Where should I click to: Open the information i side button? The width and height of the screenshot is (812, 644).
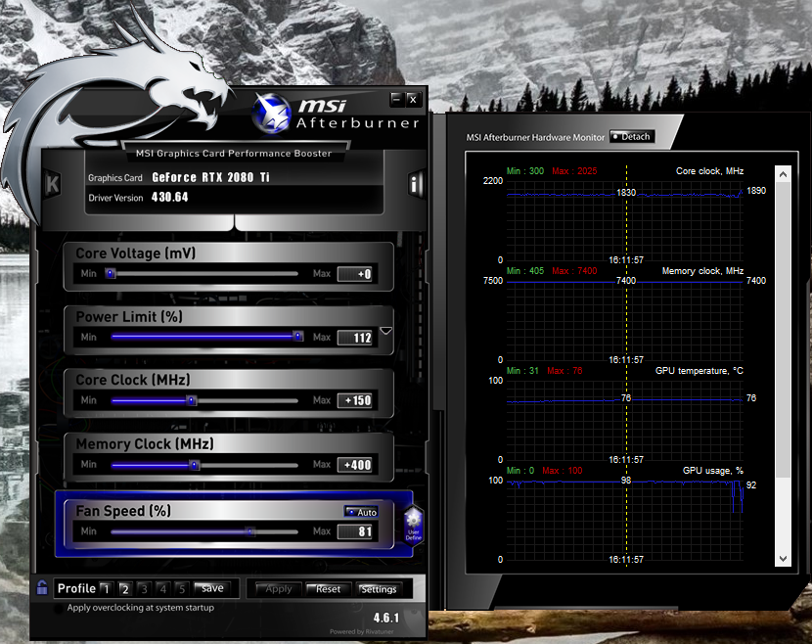tap(415, 183)
